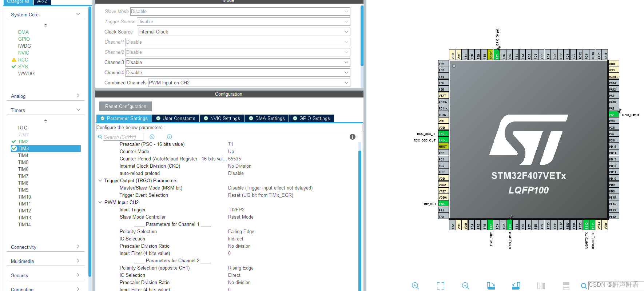
Task: Go to the next parameter search result
Action: 170,137
